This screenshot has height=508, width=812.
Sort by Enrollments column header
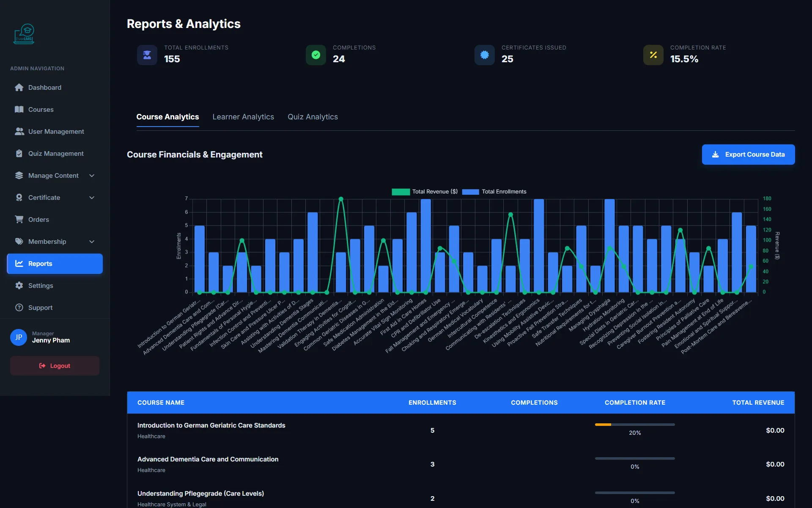(x=432, y=403)
